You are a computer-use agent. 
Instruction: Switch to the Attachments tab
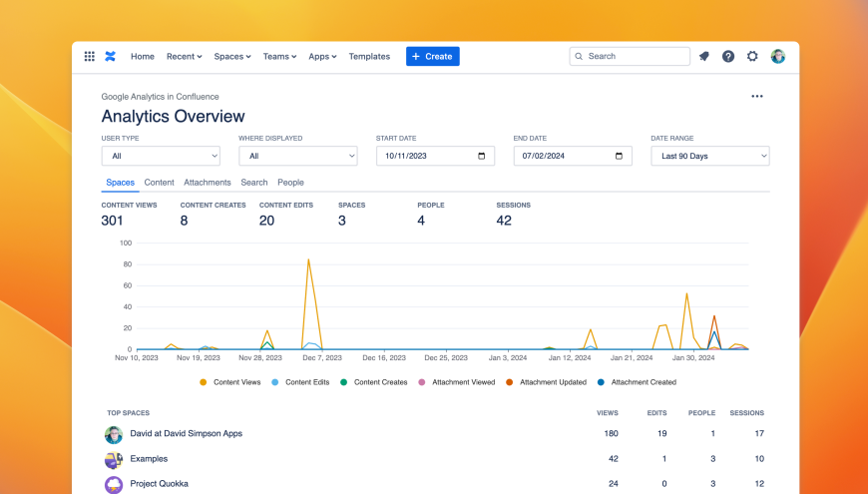tap(208, 183)
